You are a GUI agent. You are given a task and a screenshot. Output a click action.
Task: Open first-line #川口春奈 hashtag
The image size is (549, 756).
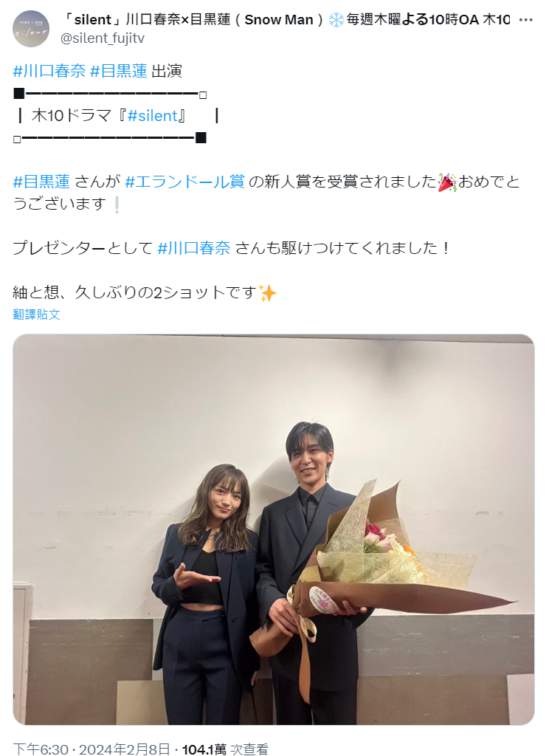[49, 71]
